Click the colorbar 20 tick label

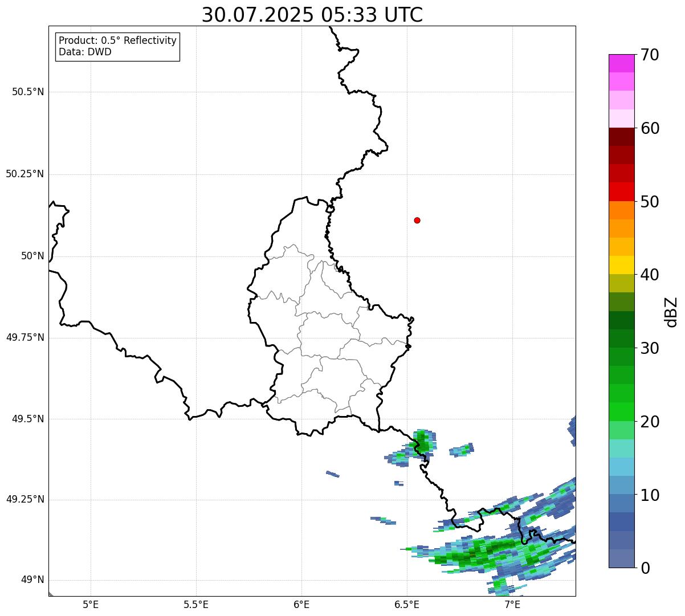[x=650, y=422]
